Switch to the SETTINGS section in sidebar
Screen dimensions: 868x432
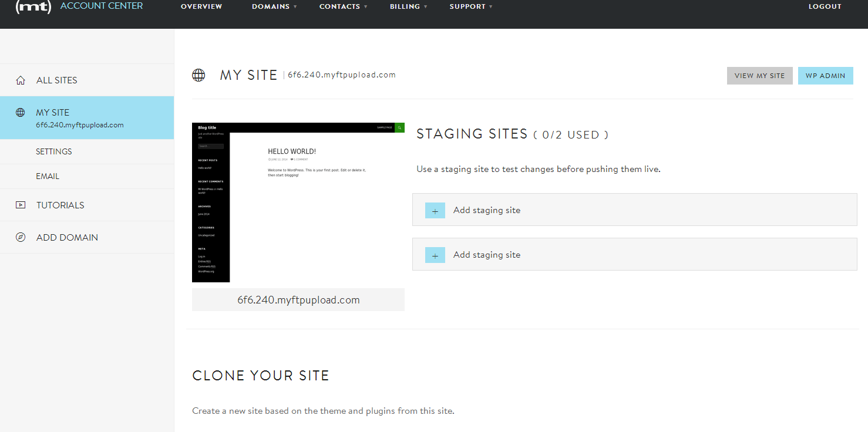(53, 151)
